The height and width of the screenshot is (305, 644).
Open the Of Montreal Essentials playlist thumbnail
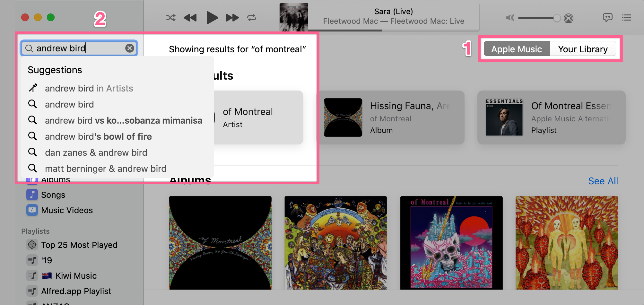[x=504, y=118]
